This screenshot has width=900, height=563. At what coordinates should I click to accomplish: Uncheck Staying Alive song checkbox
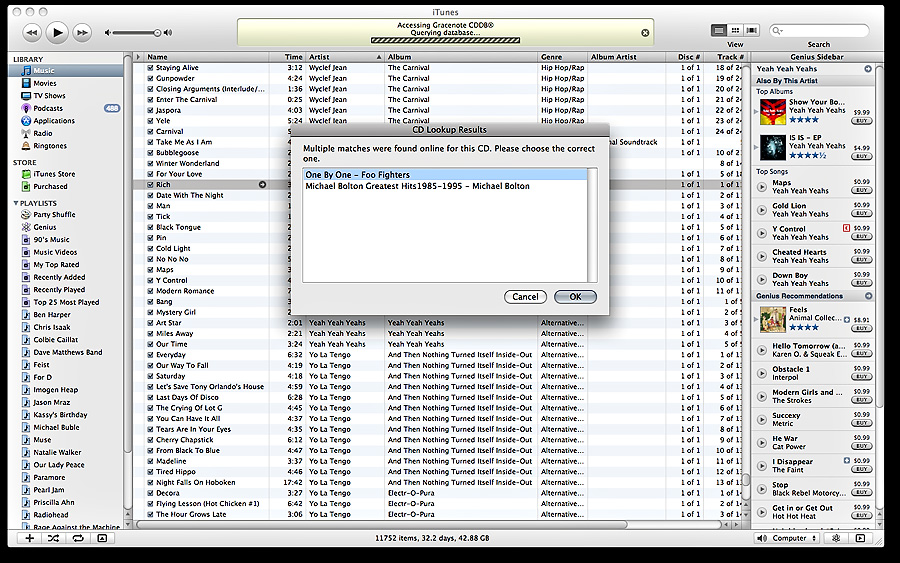click(x=150, y=68)
